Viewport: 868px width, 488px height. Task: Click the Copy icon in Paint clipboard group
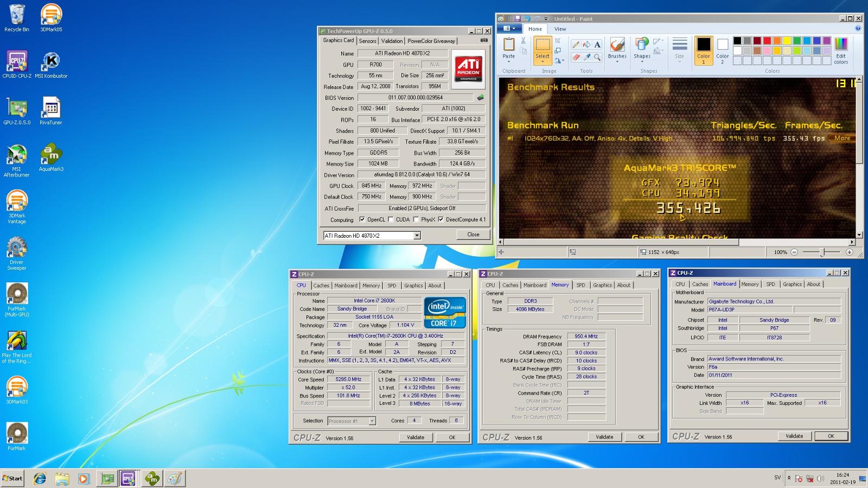click(x=523, y=51)
